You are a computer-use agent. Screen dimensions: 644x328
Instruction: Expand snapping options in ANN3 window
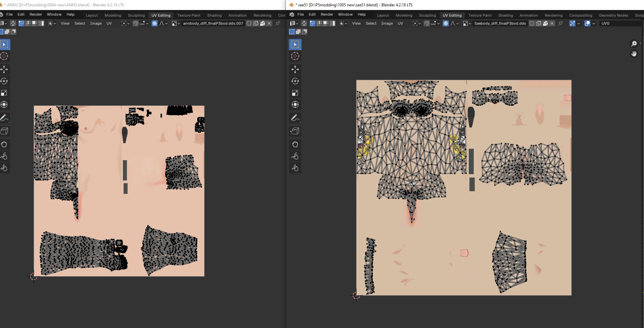[144, 24]
